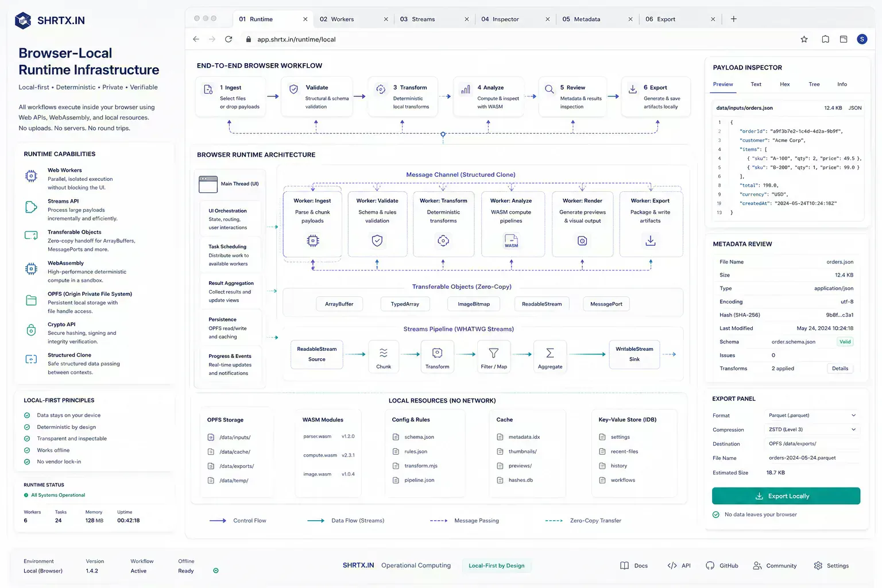Click the File Name export field
Image resolution: width=882 pixels, height=588 pixels.
click(x=813, y=458)
